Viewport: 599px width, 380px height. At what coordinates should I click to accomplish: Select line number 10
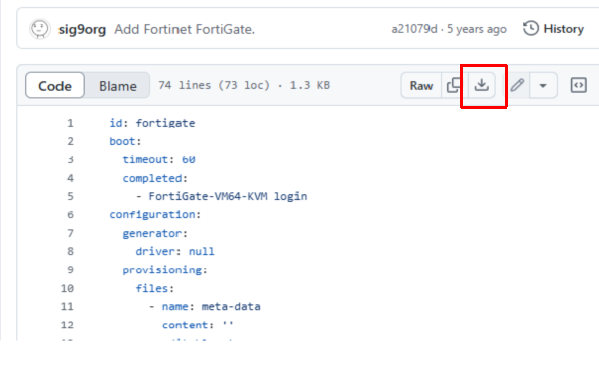click(67, 288)
